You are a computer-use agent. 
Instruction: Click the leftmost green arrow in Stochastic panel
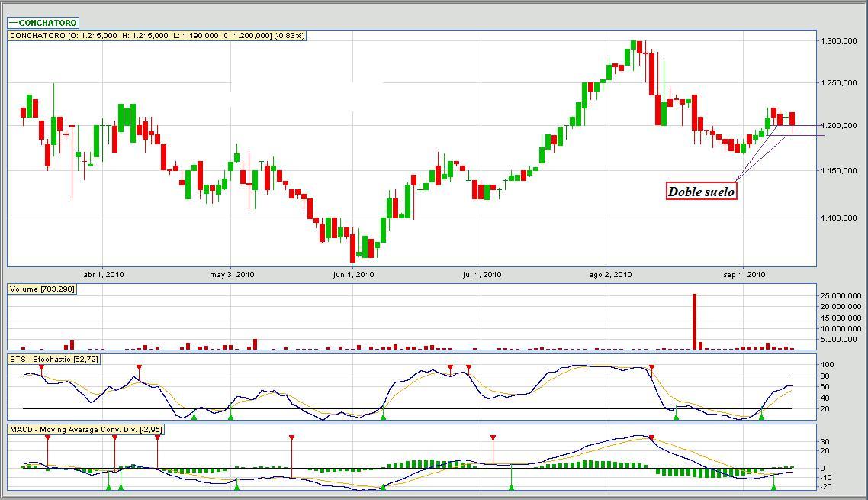194,416
